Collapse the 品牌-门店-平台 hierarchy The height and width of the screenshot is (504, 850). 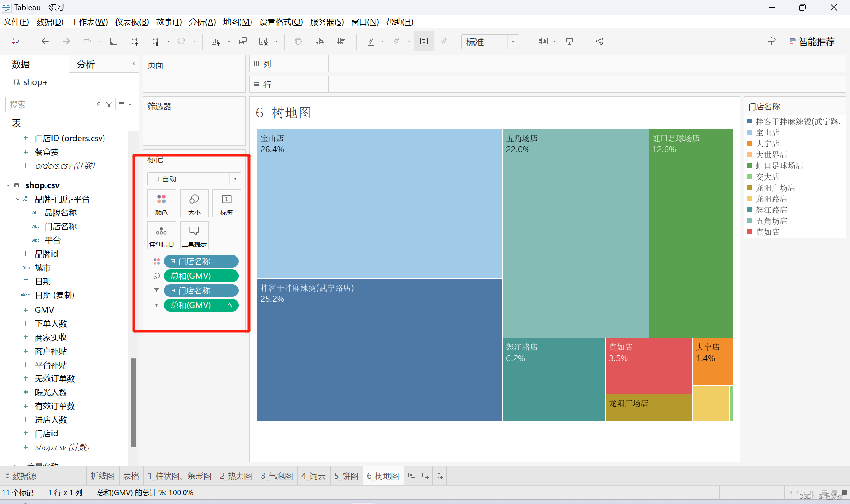tap(18, 199)
